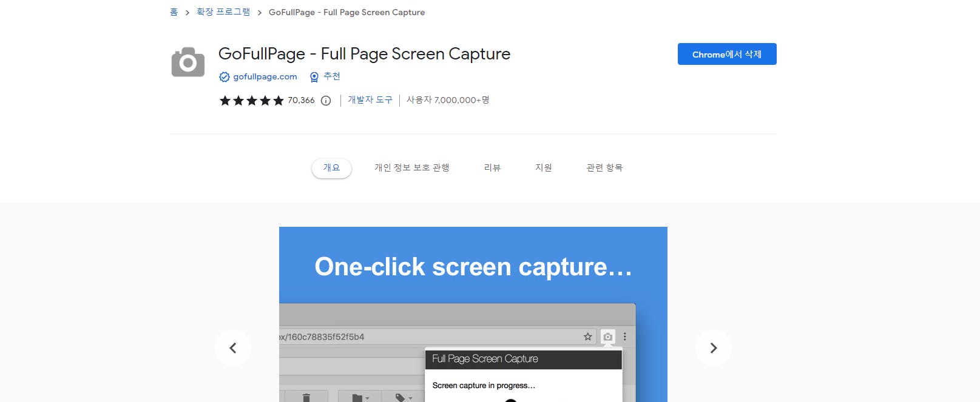Click the Screen capture in progress text
The height and width of the screenshot is (402, 980).
484,386
